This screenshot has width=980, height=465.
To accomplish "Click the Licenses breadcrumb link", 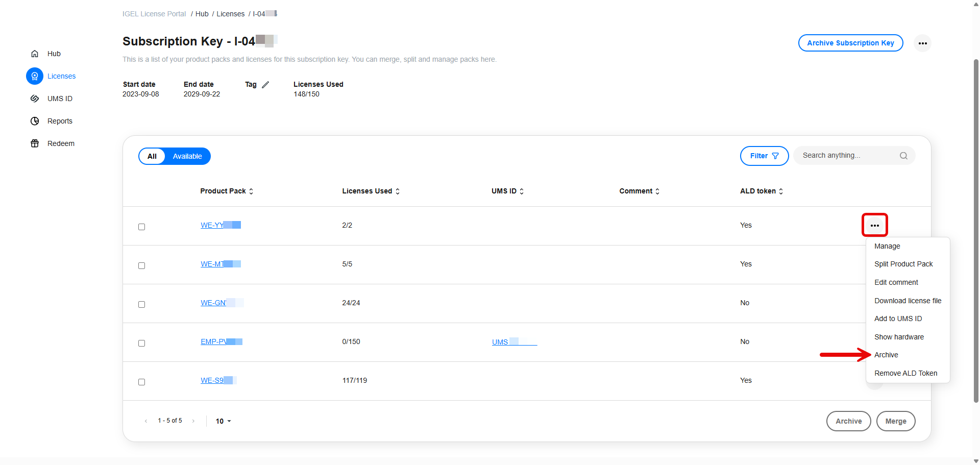I will click(x=231, y=14).
